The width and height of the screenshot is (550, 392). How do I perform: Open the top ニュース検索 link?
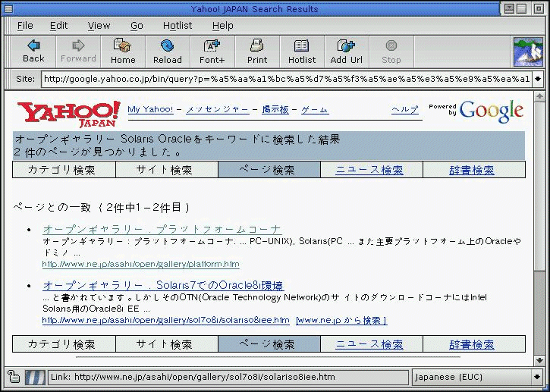pyautogui.click(x=369, y=170)
